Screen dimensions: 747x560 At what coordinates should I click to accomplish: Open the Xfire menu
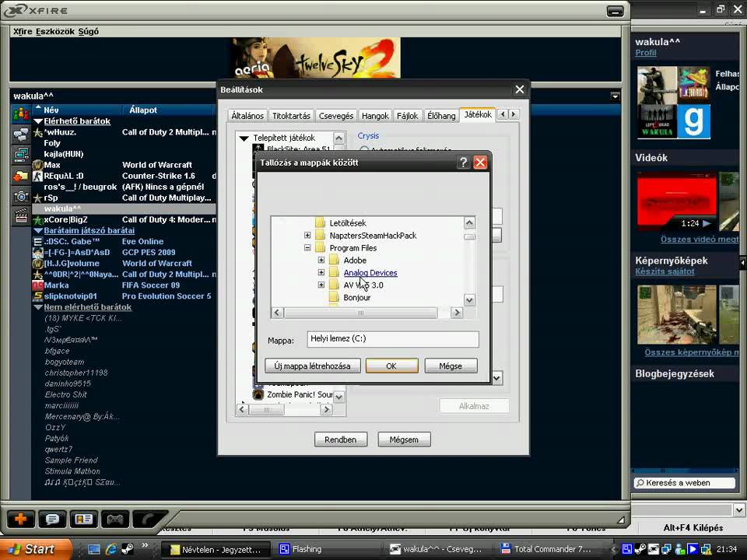pyautogui.click(x=23, y=31)
